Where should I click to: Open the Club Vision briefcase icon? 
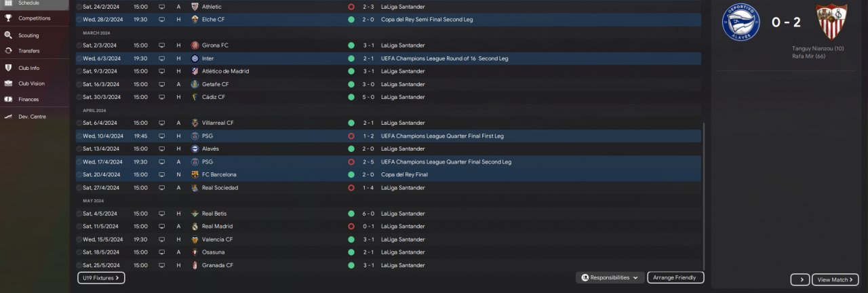[8, 83]
